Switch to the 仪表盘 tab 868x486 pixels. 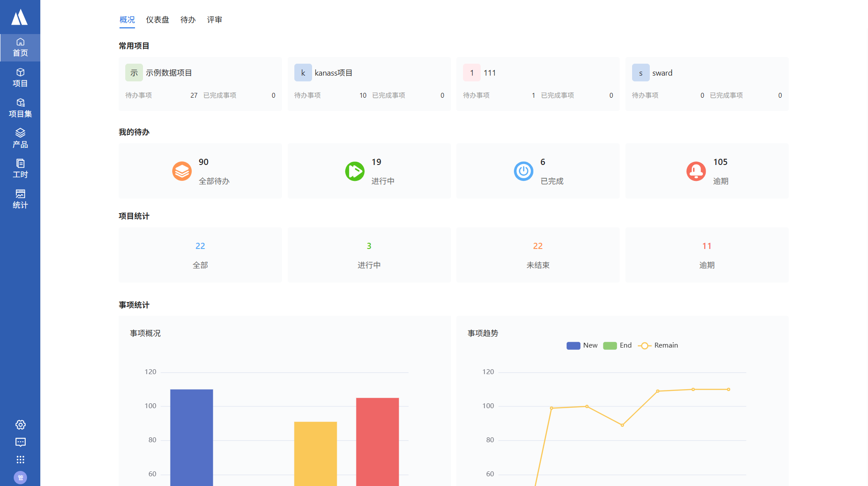pyautogui.click(x=158, y=20)
